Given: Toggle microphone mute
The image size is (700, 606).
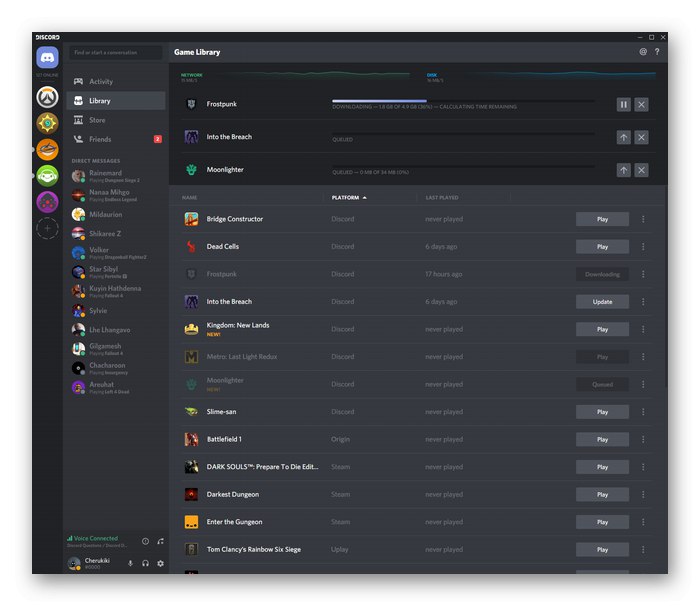Looking at the screenshot, I should point(130,564).
